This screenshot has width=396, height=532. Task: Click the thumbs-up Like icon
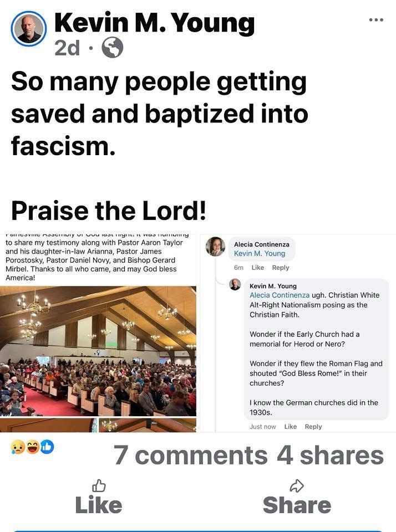pyautogui.click(x=99, y=486)
